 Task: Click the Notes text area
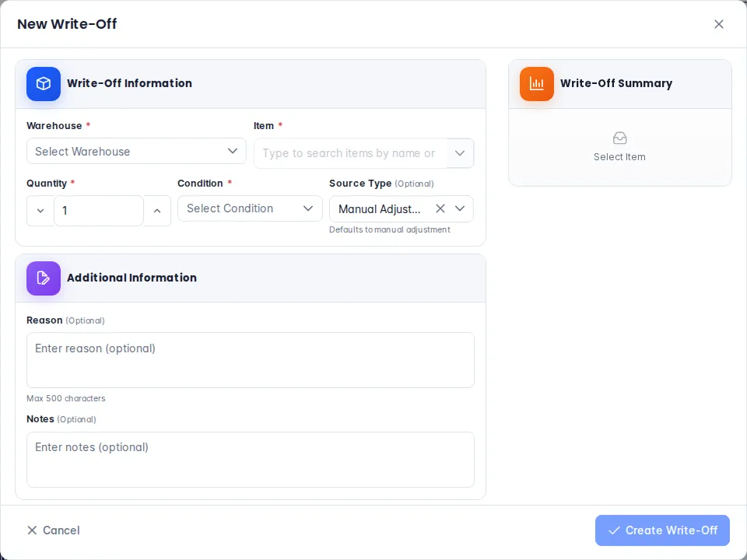(250, 460)
